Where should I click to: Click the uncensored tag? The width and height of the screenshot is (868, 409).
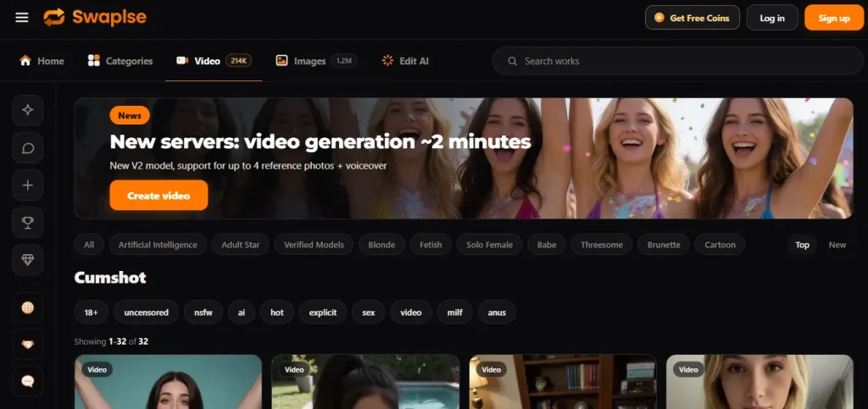point(146,312)
